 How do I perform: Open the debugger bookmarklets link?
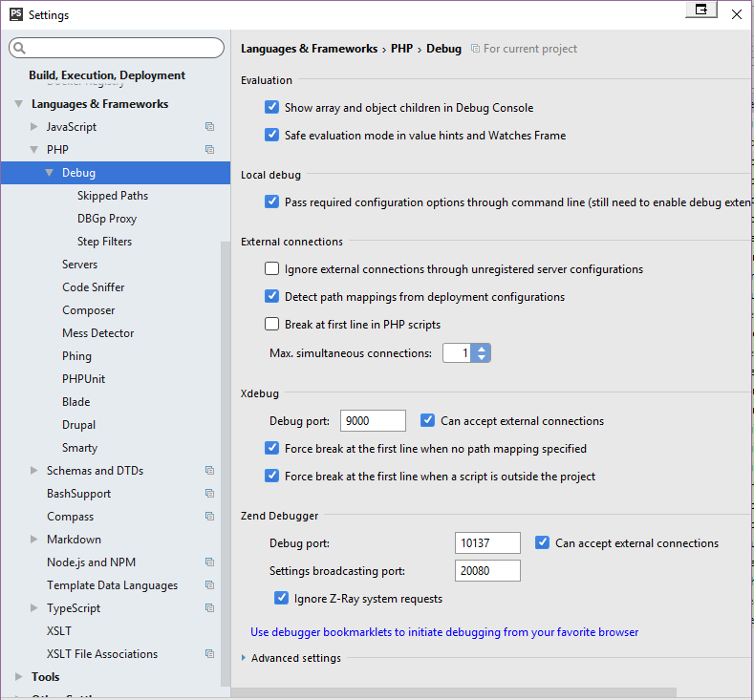click(x=444, y=632)
